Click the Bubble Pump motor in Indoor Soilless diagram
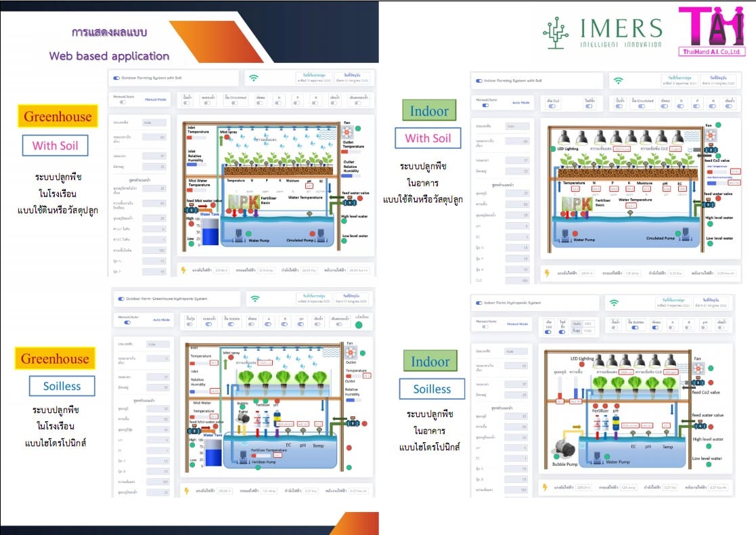Screen dimensions: 756x535 click(564, 449)
